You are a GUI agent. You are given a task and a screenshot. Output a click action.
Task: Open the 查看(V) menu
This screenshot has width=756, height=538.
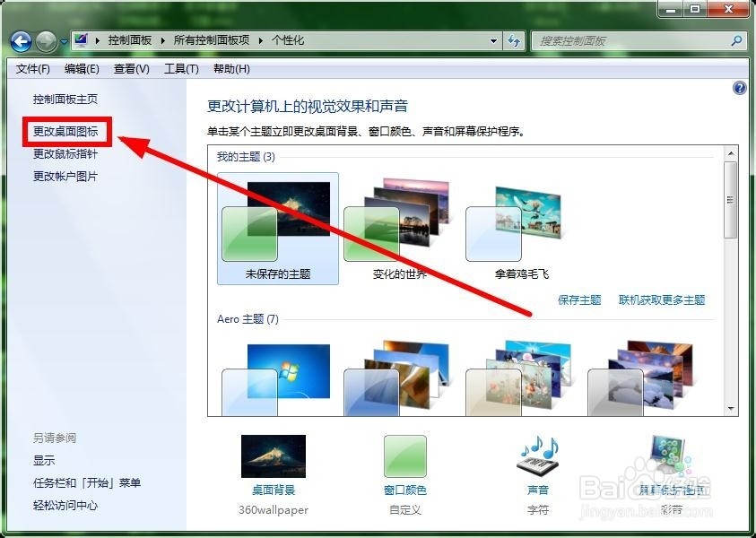(x=130, y=69)
